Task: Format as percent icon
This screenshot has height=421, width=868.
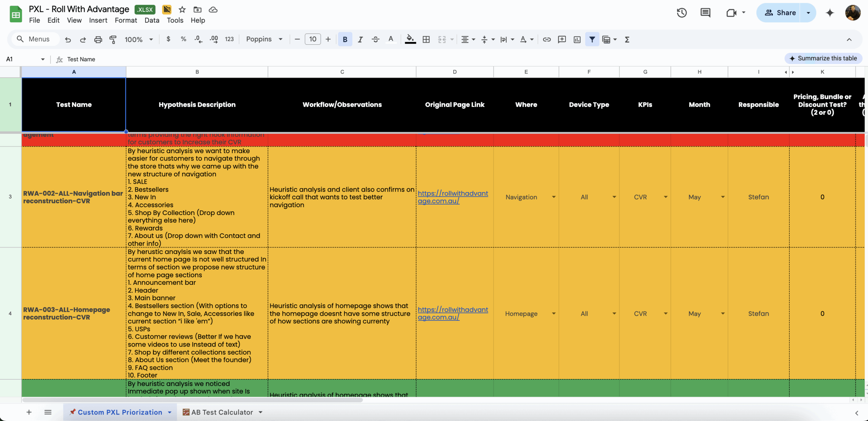Action: (183, 39)
